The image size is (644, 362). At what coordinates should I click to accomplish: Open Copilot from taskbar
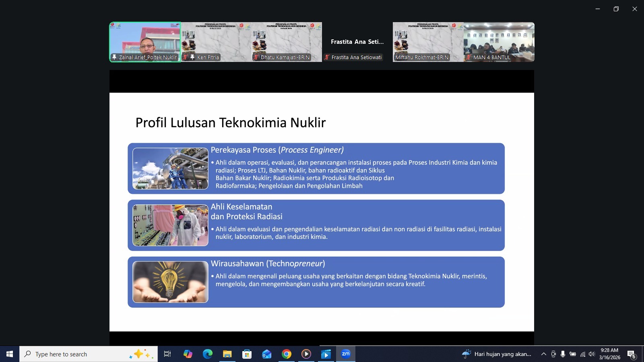coord(188,354)
